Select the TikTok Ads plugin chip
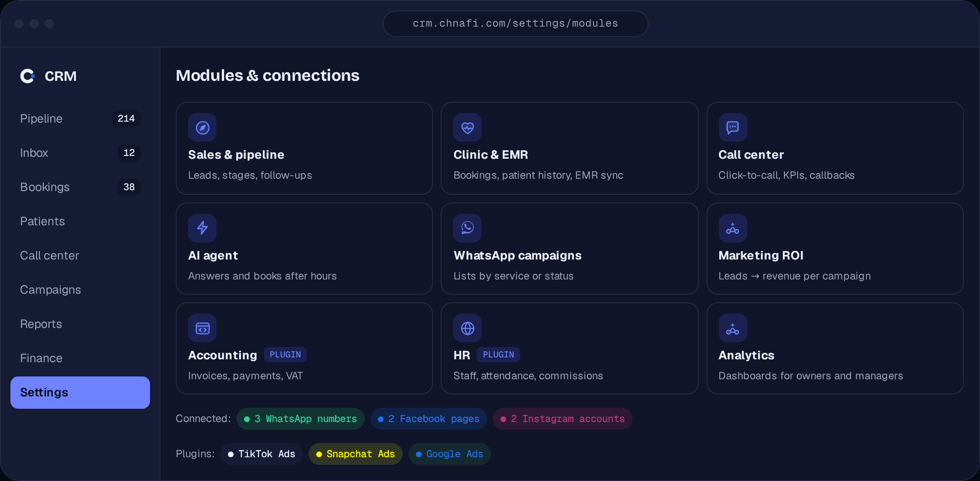This screenshot has width=980, height=481. (261, 454)
